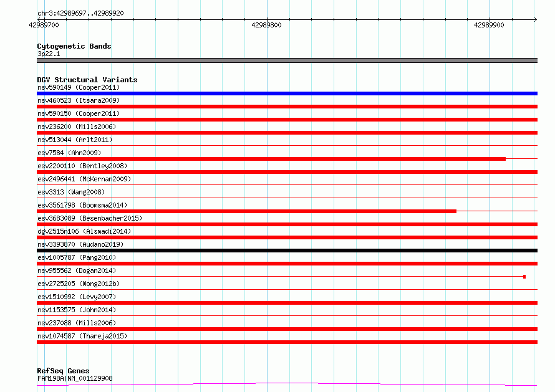The width and height of the screenshot is (555, 392).
Task: Click the chr3:42989697..42989920 position label
Action: (80, 14)
